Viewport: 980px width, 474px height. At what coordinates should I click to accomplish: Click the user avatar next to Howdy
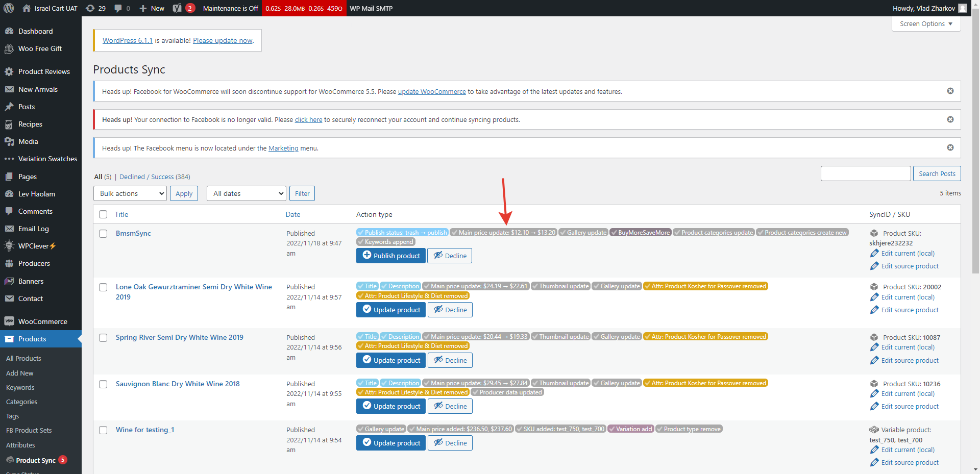962,8
